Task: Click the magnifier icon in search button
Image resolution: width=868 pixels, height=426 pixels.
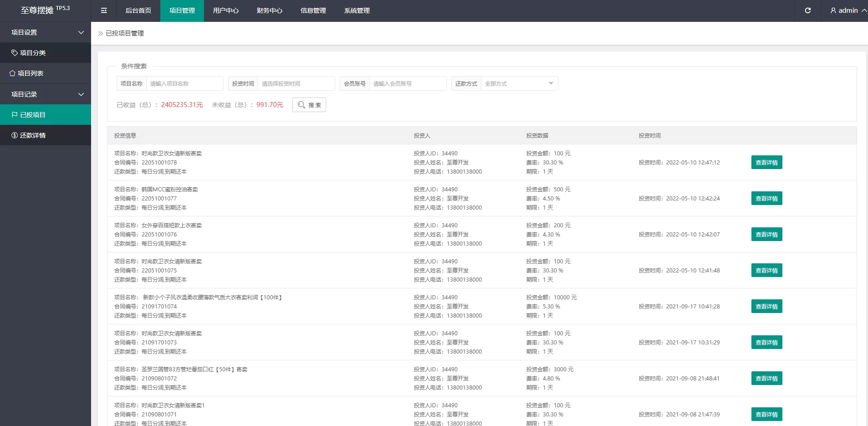Action: click(301, 105)
